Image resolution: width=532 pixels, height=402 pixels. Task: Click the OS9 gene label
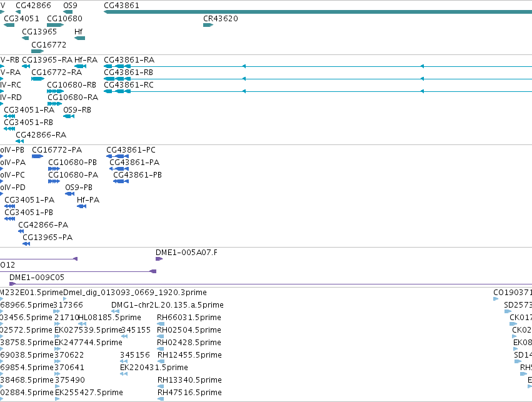pyautogui.click(x=70, y=6)
